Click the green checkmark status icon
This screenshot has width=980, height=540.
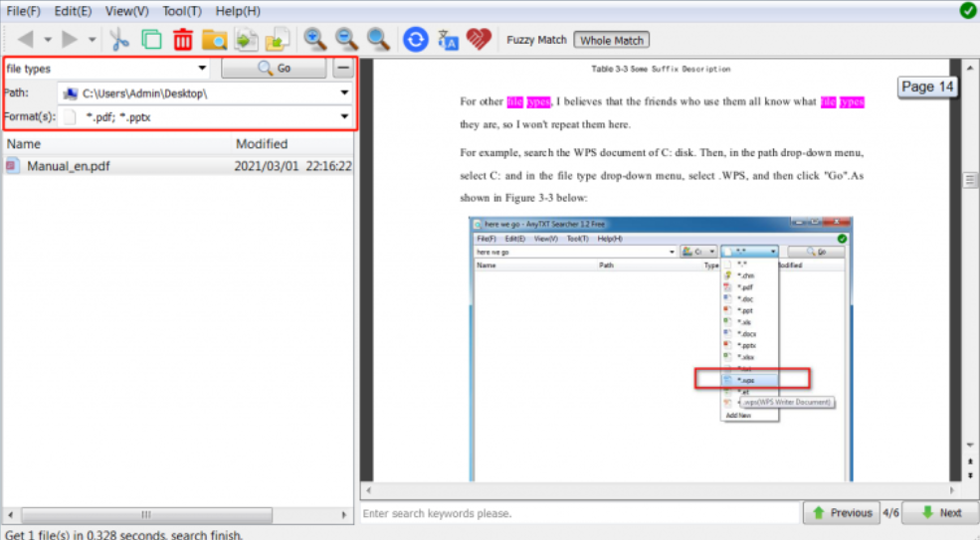click(967, 11)
